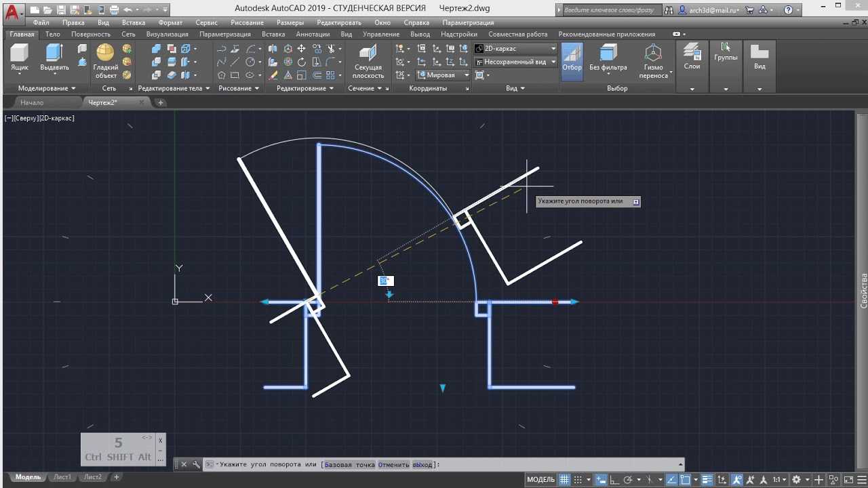This screenshot has width=868, height=488.
Task: Select the Rotate tool in Редактирование panel
Action: coord(301,62)
